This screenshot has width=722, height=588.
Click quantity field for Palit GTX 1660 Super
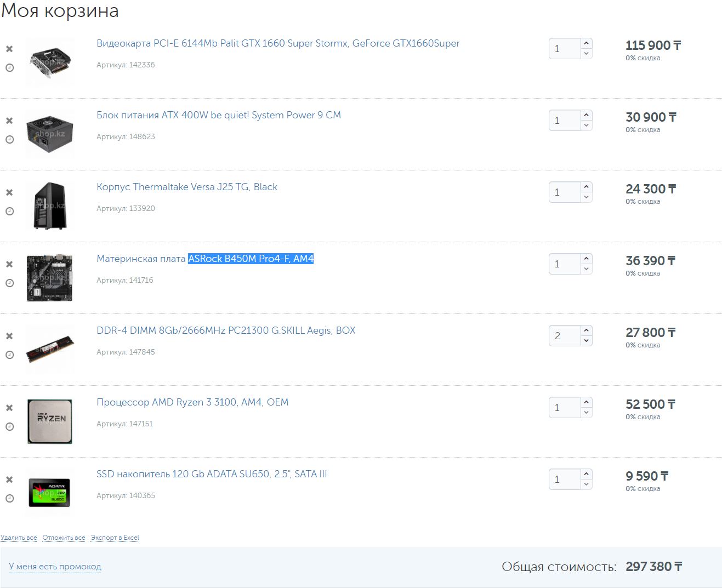pos(565,49)
